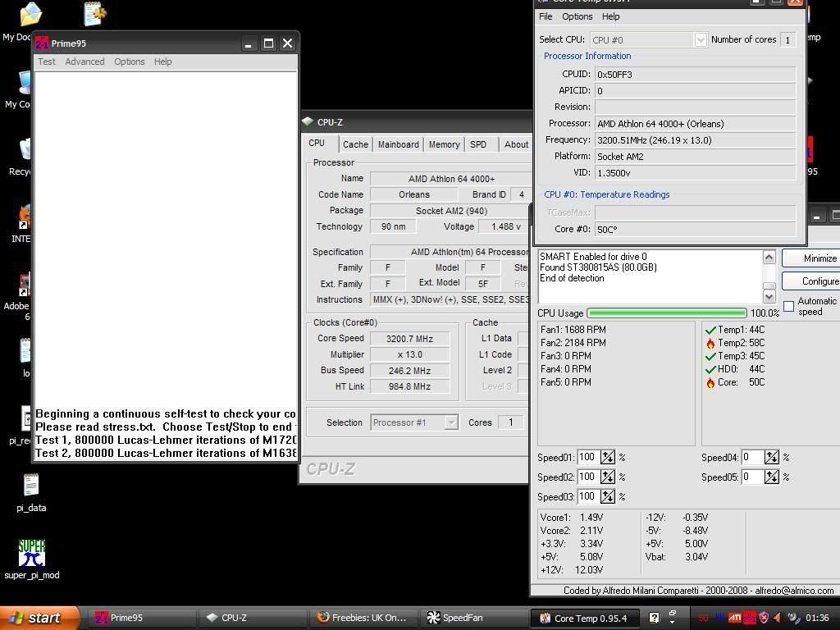
Task: Click the 'Found ST380815AS (80.0GB)' log line
Action: click(598, 267)
